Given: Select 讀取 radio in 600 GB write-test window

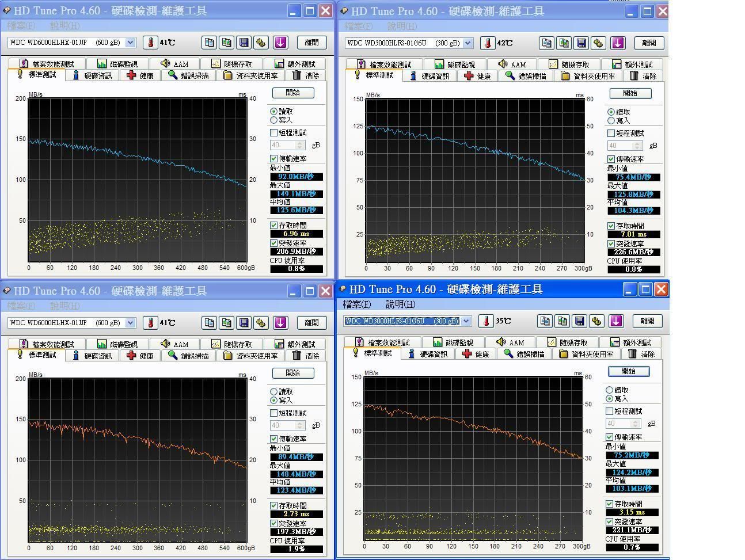Looking at the screenshot, I should tap(273, 391).
